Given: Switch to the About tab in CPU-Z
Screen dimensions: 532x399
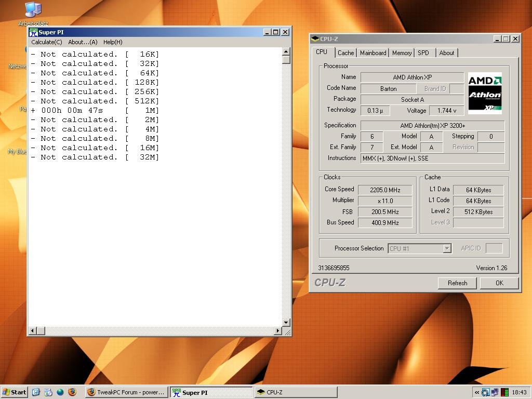Looking at the screenshot, I should tap(446, 53).
